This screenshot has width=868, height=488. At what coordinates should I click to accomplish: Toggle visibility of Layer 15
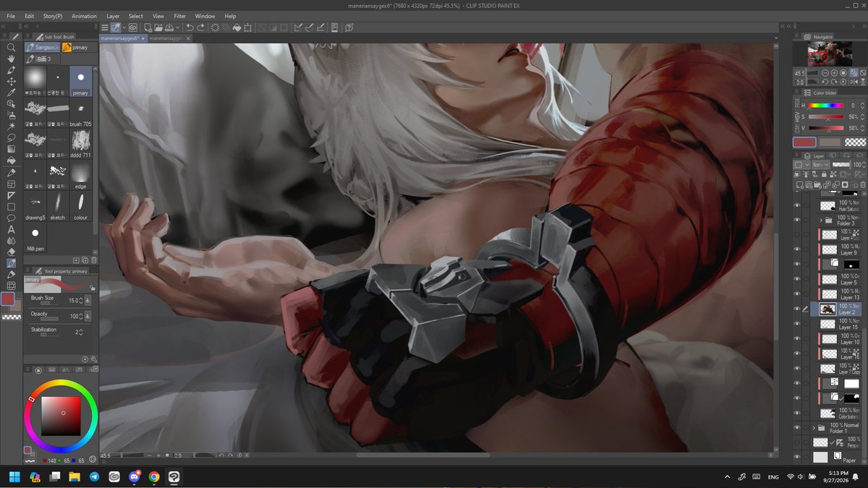point(797,324)
